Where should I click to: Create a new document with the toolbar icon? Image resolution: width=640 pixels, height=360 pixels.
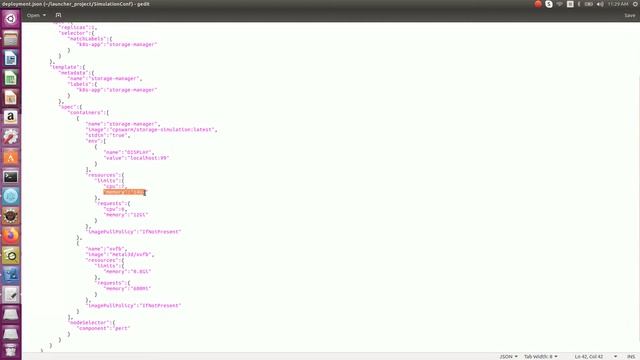(x=58, y=15)
